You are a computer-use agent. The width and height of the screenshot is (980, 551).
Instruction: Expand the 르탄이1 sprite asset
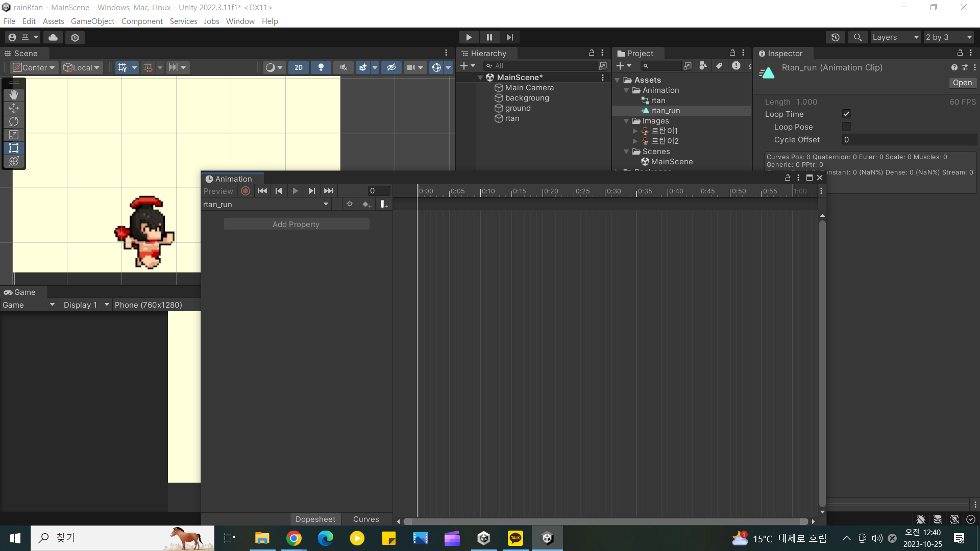click(635, 131)
